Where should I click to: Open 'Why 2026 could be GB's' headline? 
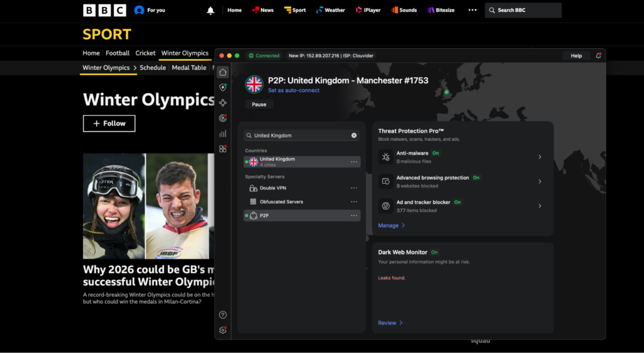[148, 276]
